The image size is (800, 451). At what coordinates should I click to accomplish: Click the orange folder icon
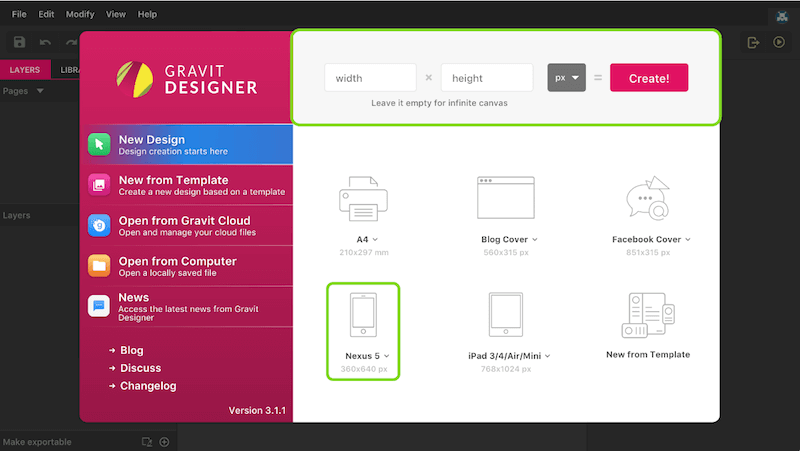(99, 266)
